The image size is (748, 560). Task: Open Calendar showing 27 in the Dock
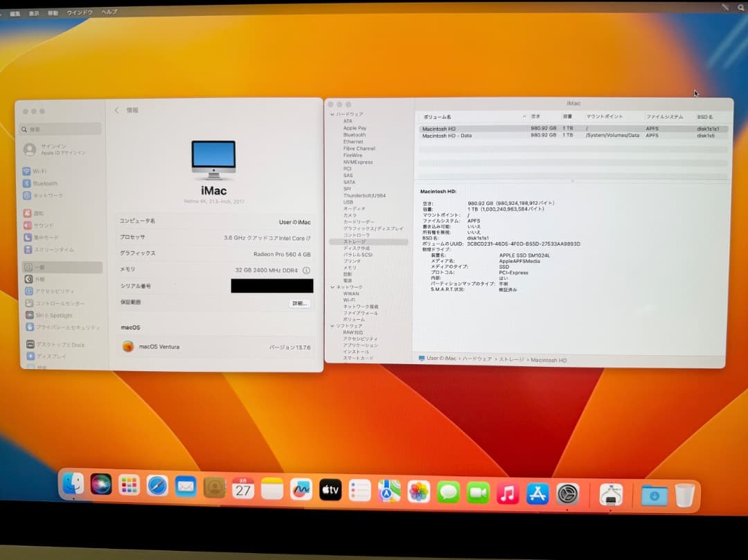pos(243,489)
